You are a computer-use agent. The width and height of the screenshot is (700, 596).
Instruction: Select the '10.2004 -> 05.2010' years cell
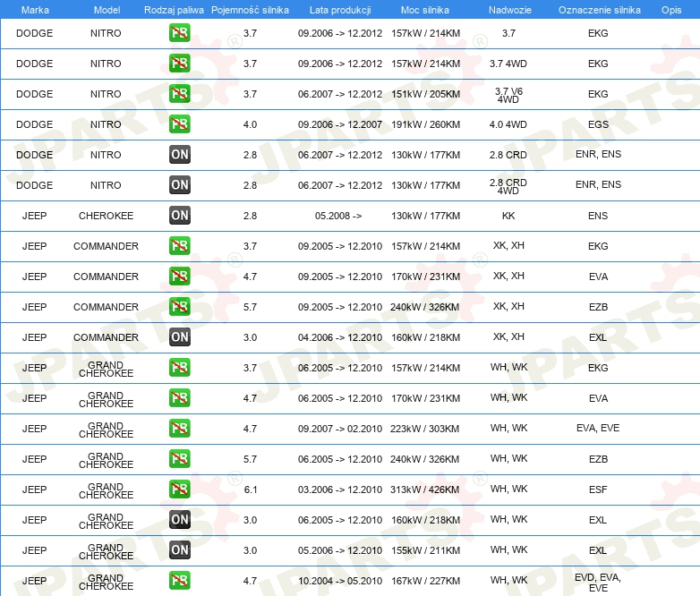pyautogui.click(x=340, y=581)
